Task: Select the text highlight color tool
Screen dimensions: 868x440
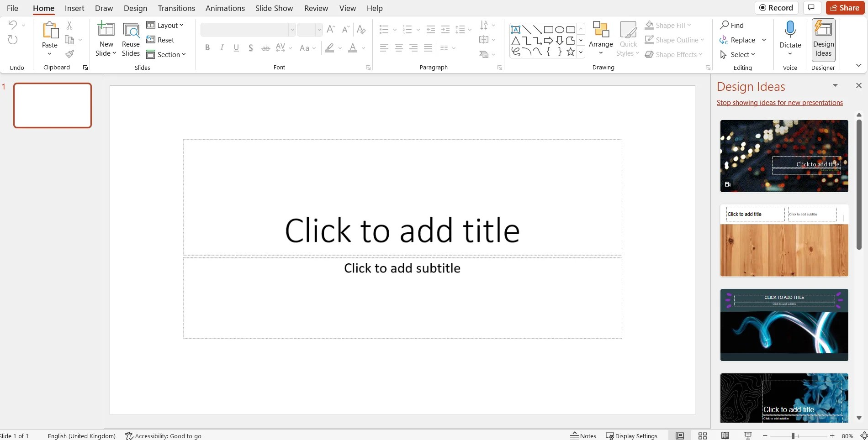Action: [x=329, y=48]
